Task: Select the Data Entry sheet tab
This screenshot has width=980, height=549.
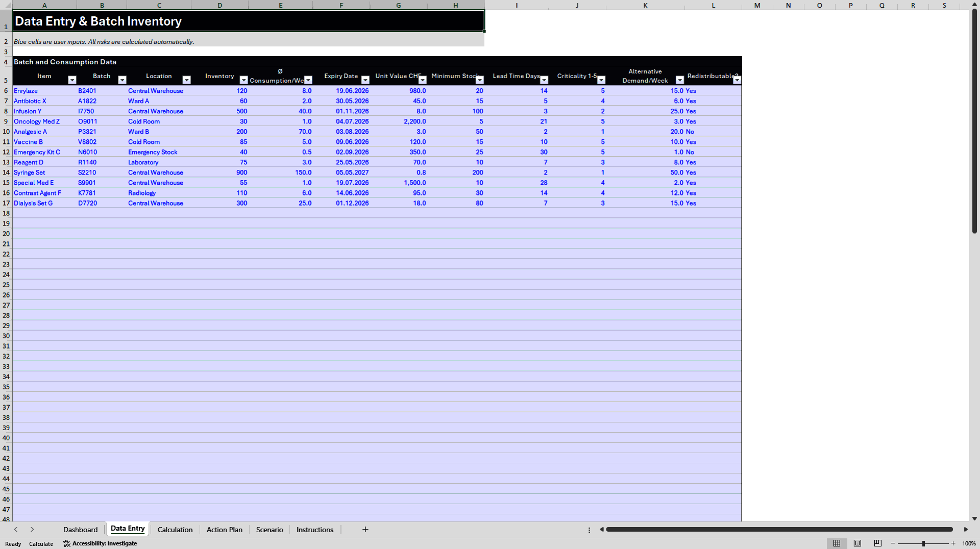Action: pos(128,529)
